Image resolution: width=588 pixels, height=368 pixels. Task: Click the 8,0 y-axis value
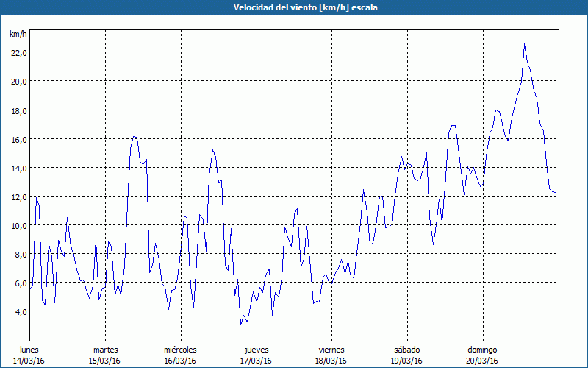click(x=19, y=254)
